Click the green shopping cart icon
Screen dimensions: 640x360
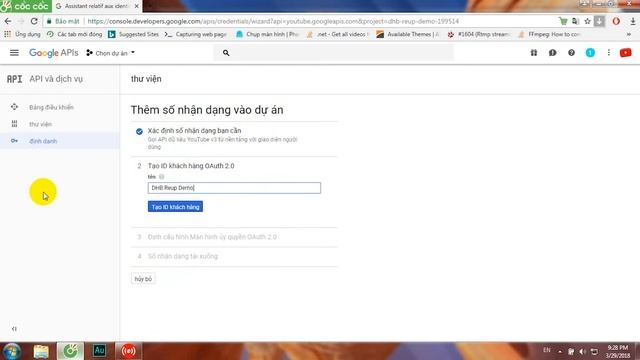pyautogui.click(x=563, y=21)
